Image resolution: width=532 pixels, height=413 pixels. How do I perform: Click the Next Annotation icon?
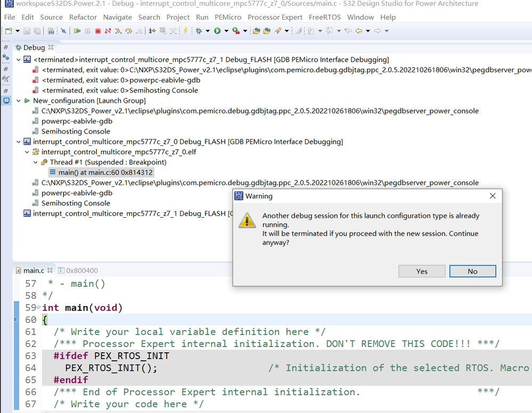pos(311,31)
